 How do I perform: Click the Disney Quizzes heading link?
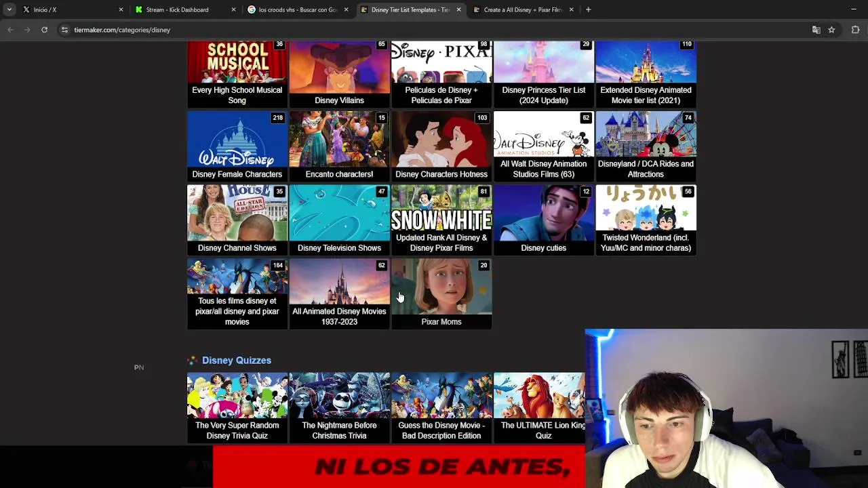[237, 361]
